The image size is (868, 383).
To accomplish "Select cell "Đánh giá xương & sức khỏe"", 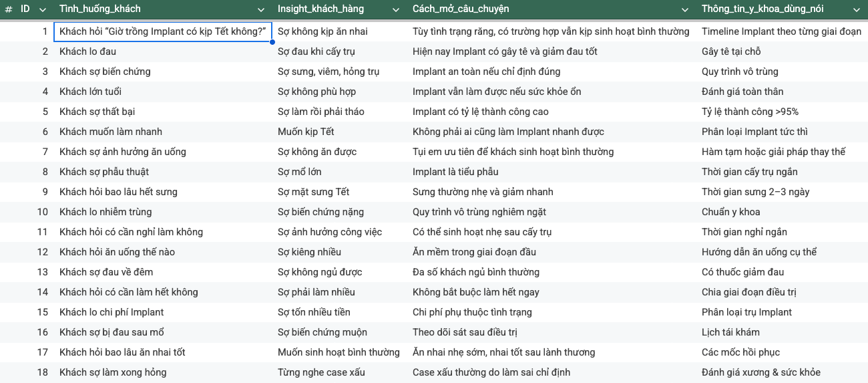I will click(782, 372).
